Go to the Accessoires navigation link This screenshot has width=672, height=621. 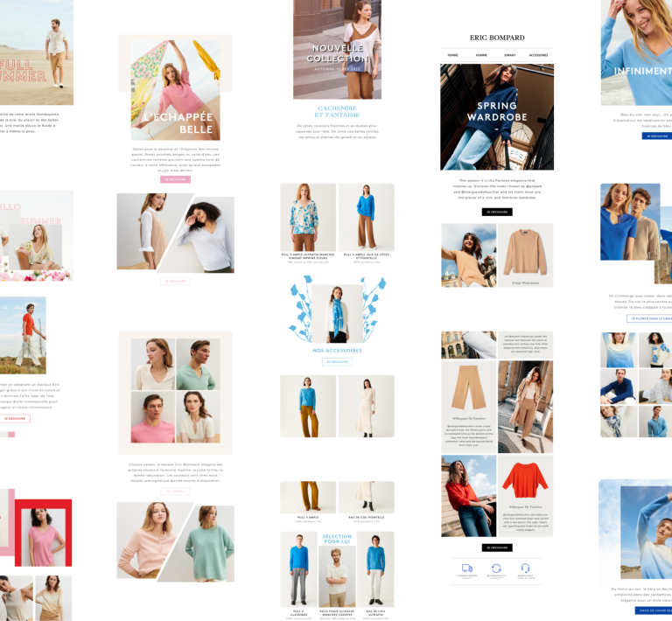[x=539, y=55]
